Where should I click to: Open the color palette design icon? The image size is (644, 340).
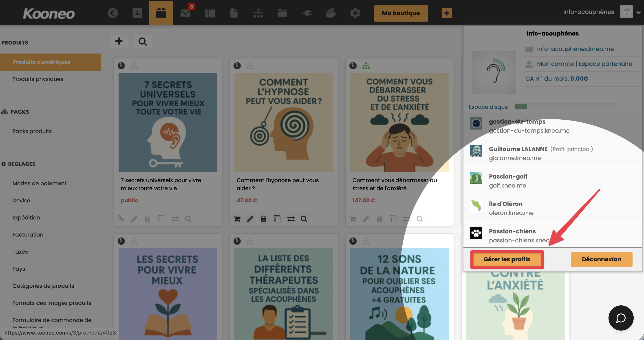click(331, 13)
